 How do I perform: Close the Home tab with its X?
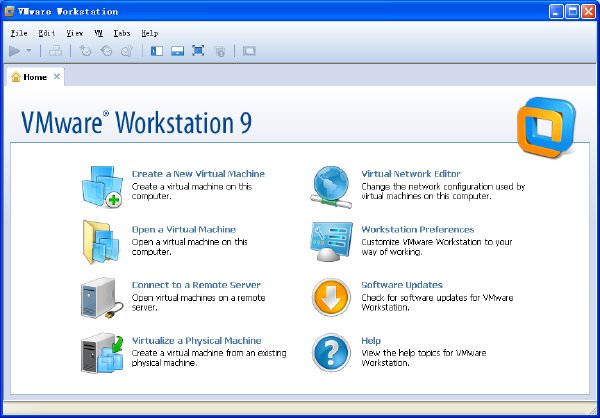[57, 77]
